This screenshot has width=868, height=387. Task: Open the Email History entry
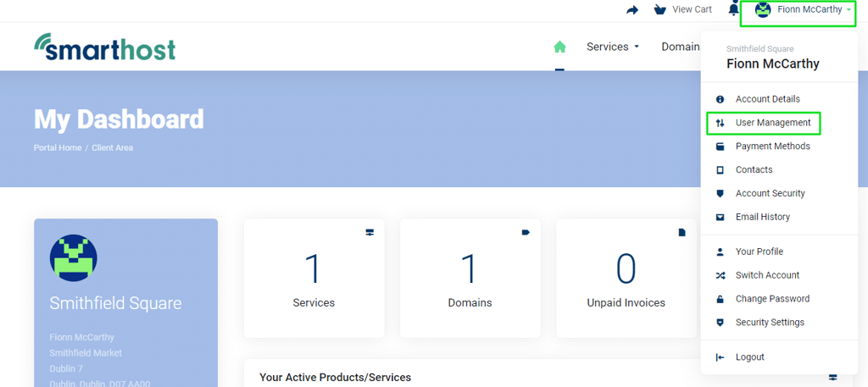[x=763, y=218]
